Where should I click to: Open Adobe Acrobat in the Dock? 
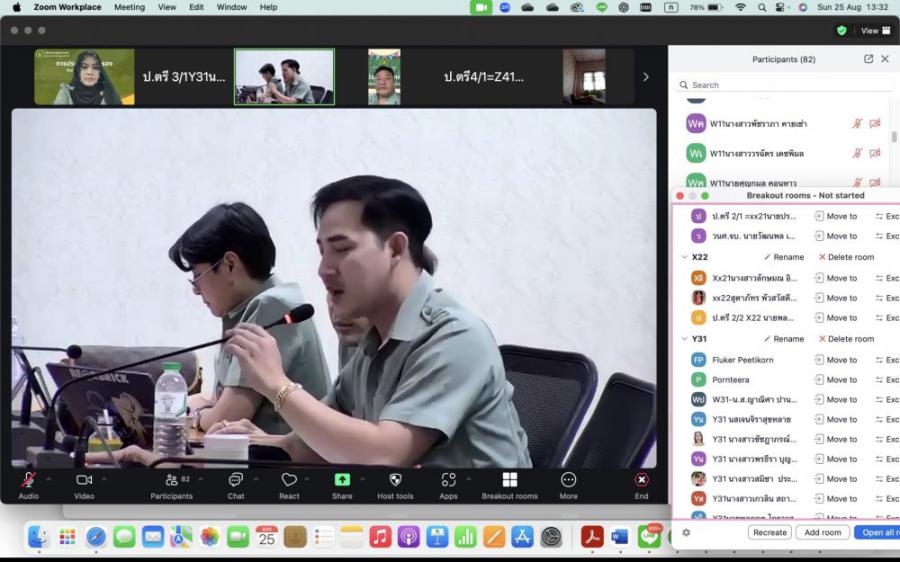592,537
